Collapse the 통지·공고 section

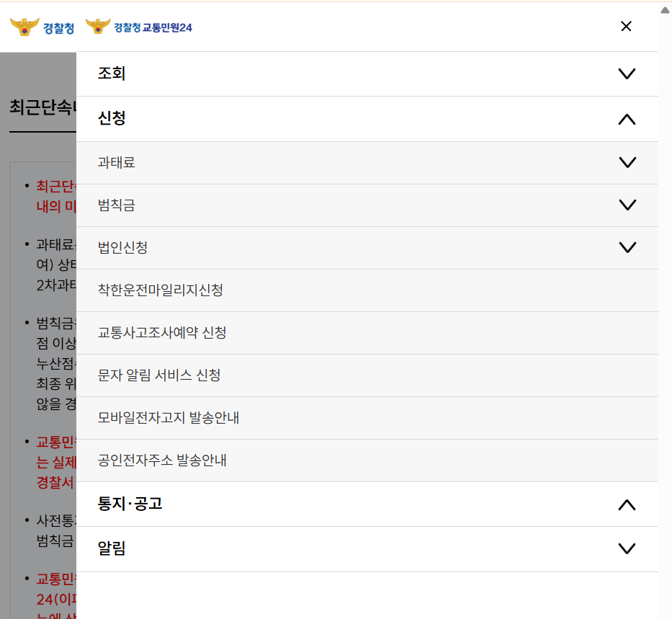pos(626,504)
